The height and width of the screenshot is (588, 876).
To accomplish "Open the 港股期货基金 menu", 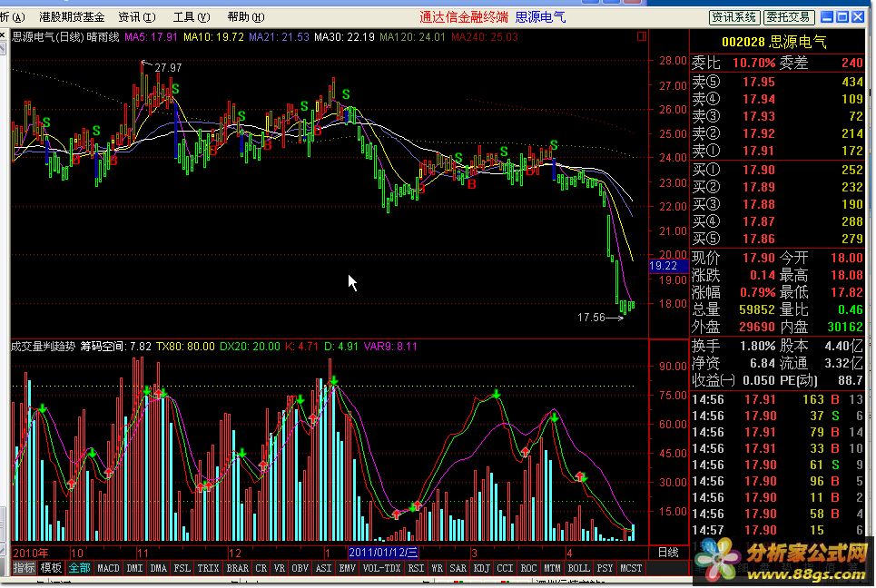I will [72, 17].
